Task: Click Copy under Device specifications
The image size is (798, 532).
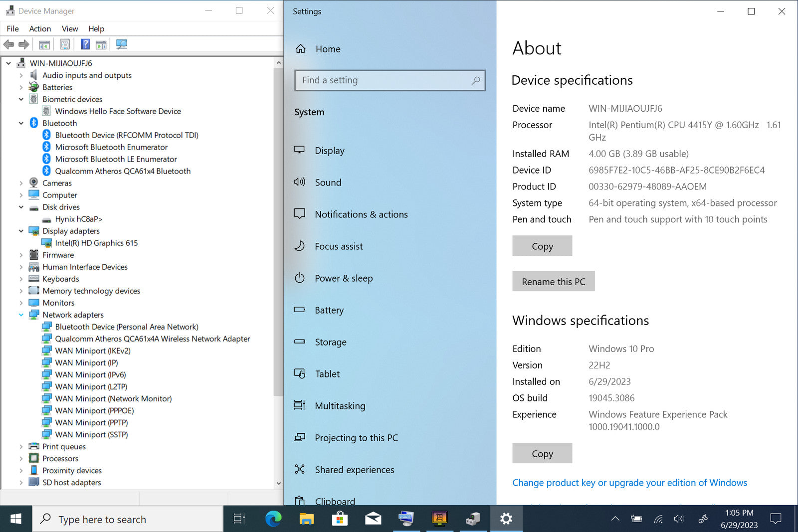Action: (542, 246)
